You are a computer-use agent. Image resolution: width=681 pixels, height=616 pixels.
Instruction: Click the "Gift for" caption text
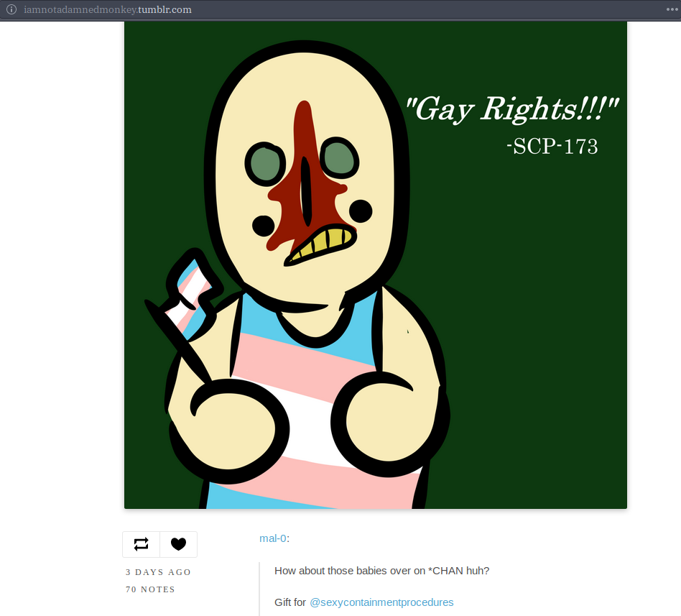tap(290, 602)
